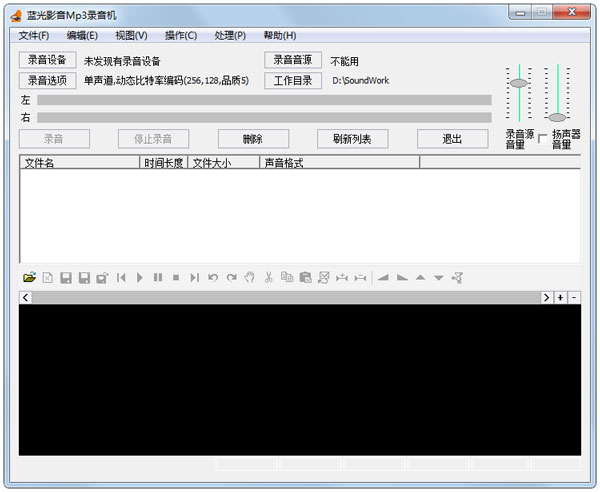The image size is (600, 492).
Task: Click the trim icon with horizontal arrows
Action: tap(360, 277)
